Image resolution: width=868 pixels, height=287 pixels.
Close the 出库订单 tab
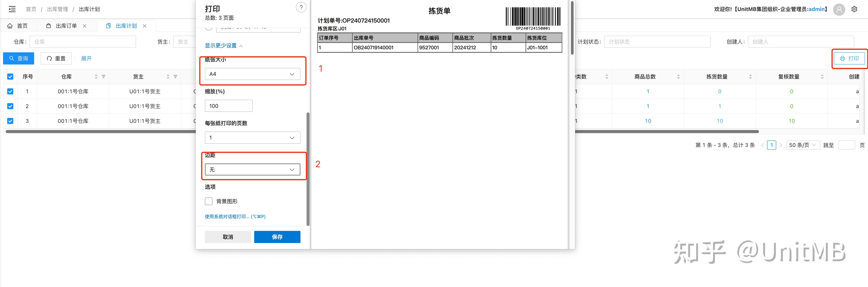(x=85, y=26)
